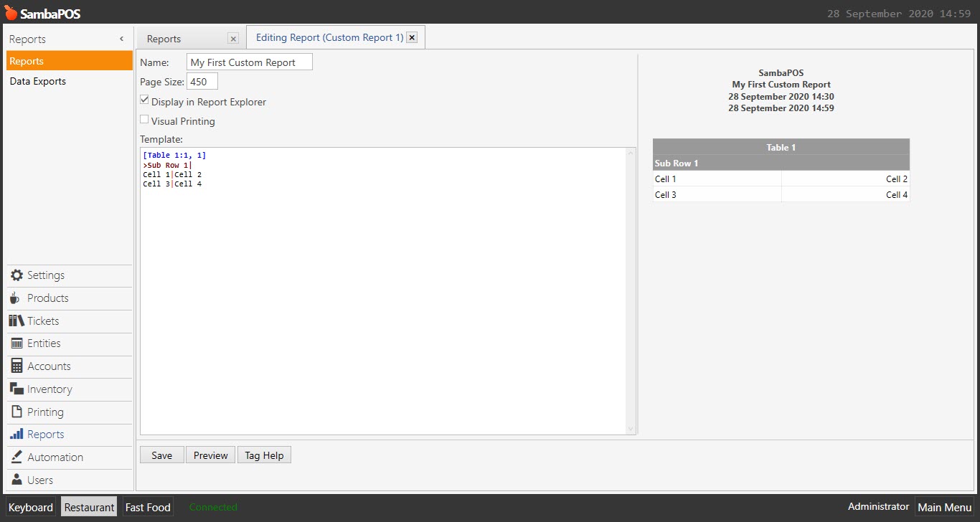This screenshot has width=980, height=522.
Task: Preview My First Custom Report
Action: tap(209, 455)
